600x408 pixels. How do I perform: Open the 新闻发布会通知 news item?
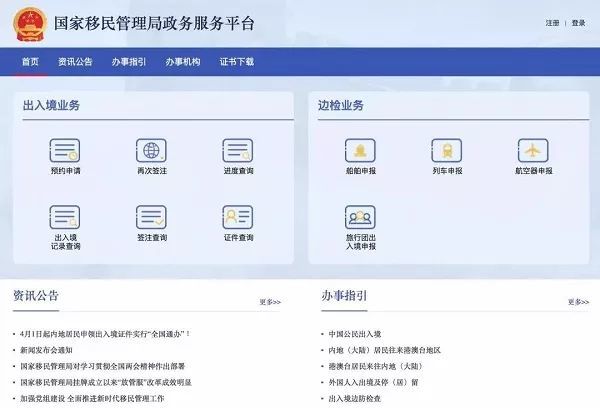pyautogui.click(x=46, y=350)
